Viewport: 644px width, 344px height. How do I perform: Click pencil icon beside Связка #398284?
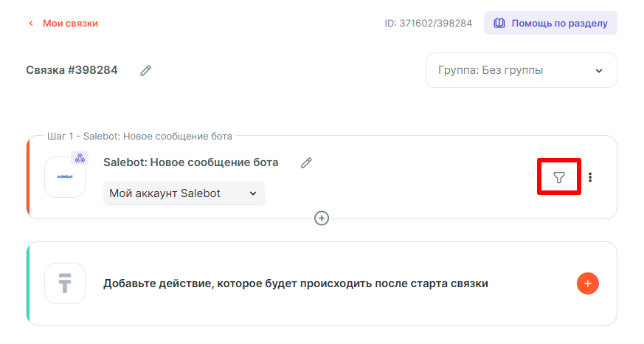(146, 70)
